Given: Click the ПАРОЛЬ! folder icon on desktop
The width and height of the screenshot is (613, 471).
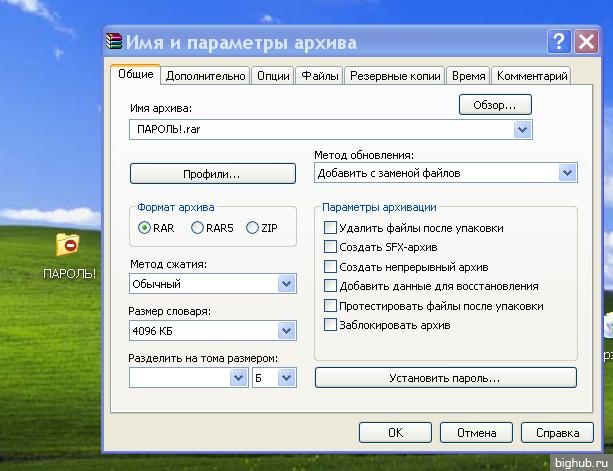Looking at the screenshot, I should 68,245.
